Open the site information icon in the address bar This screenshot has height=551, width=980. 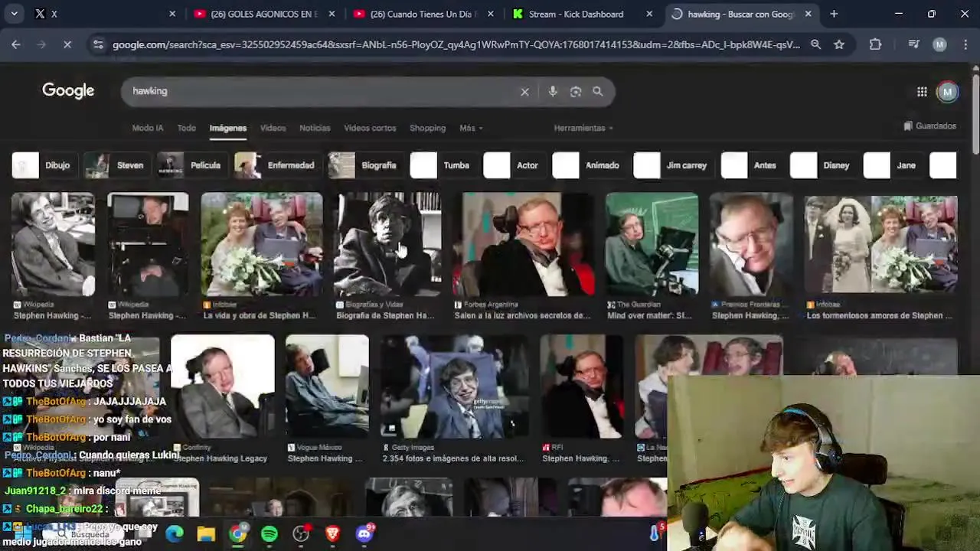[98, 44]
